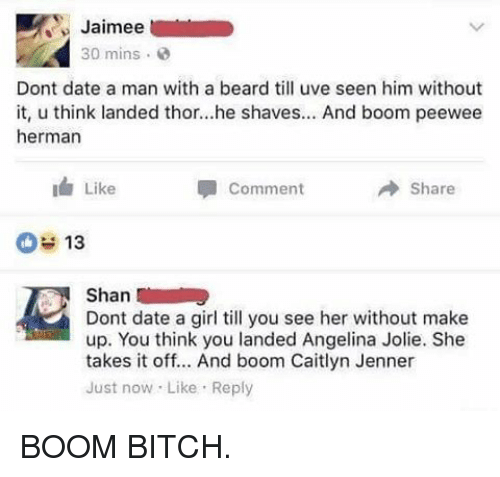Click the Shan commenter name
The image size is (500, 477).
coord(108,295)
